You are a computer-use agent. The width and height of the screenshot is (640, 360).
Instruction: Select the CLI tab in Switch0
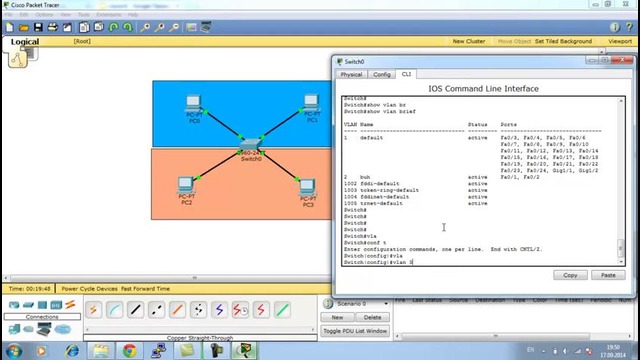[x=406, y=74]
